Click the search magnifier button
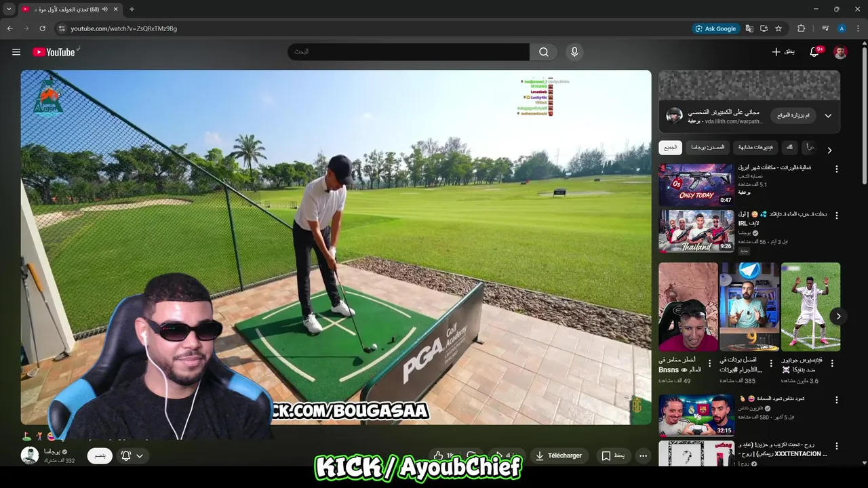868x488 pixels. point(544,52)
